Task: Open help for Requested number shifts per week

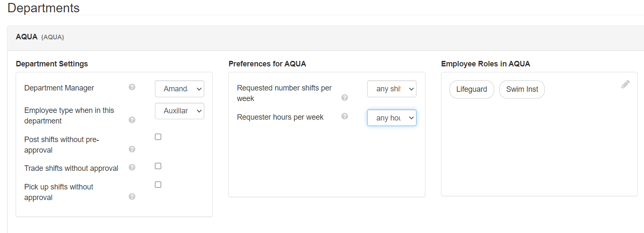Action: point(345,98)
